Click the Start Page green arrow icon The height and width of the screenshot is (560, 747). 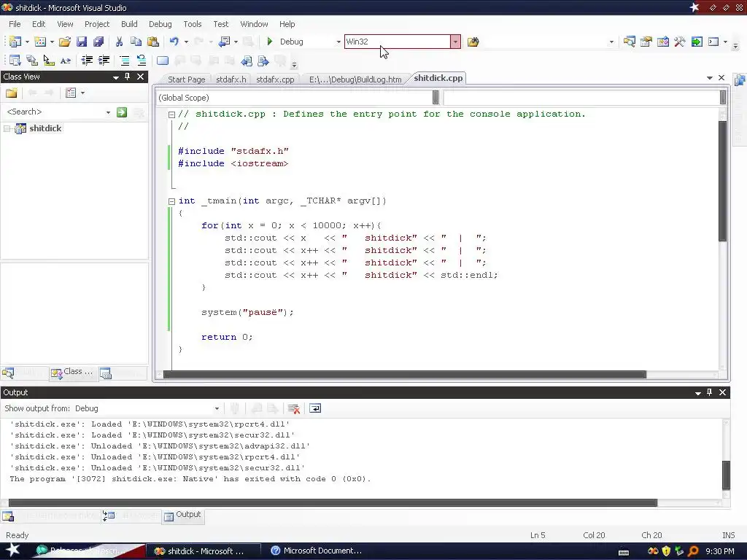click(x=697, y=42)
